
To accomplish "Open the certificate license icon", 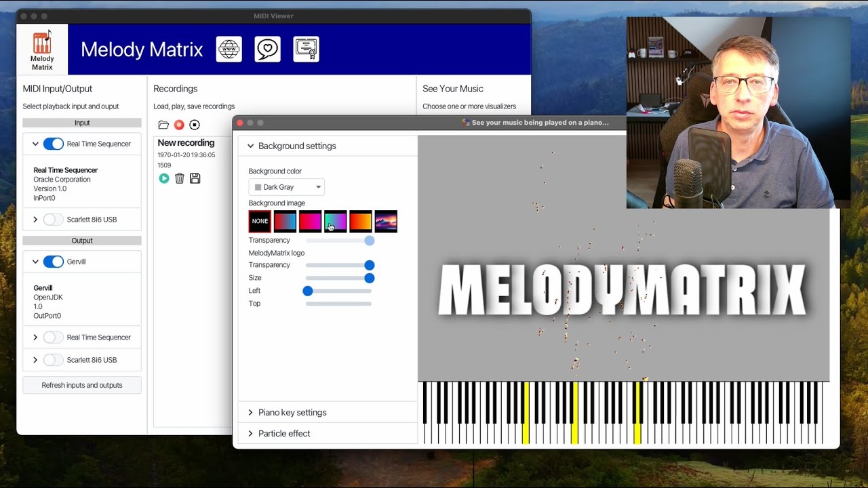I will pyautogui.click(x=307, y=49).
